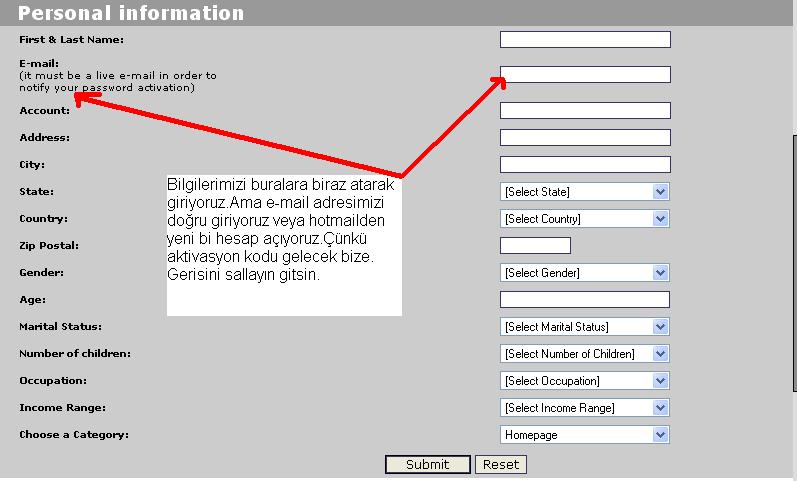Click the 'Zip Postal:' label
The width and height of the screenshot is (797, 481).
click(49, 246)
